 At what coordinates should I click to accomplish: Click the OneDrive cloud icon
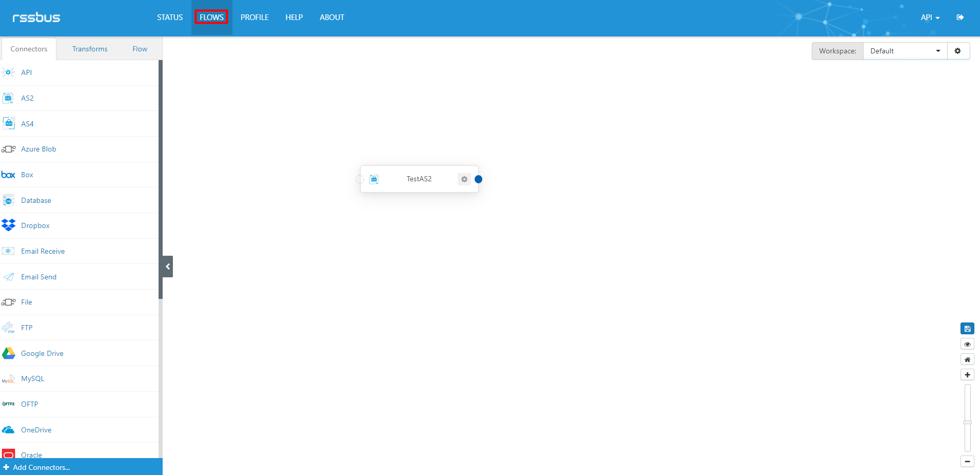[8, 430]
